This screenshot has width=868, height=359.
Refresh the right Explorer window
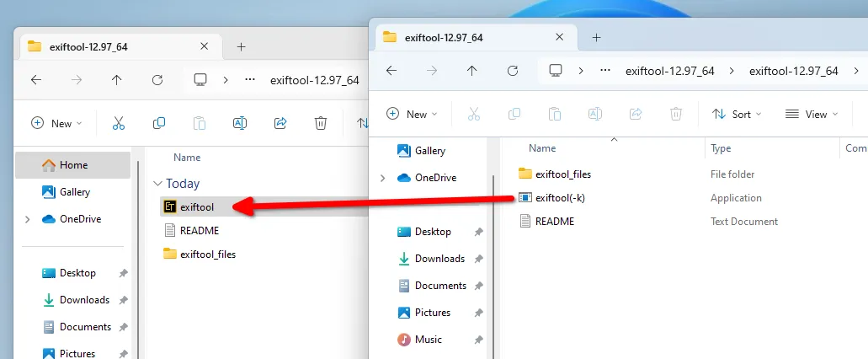point(513,70)
